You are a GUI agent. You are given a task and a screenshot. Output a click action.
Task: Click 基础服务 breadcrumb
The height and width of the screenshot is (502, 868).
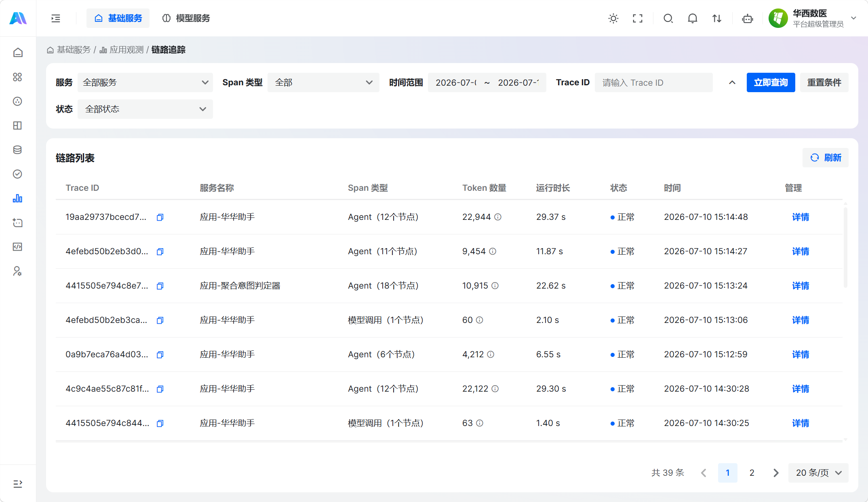69,50
